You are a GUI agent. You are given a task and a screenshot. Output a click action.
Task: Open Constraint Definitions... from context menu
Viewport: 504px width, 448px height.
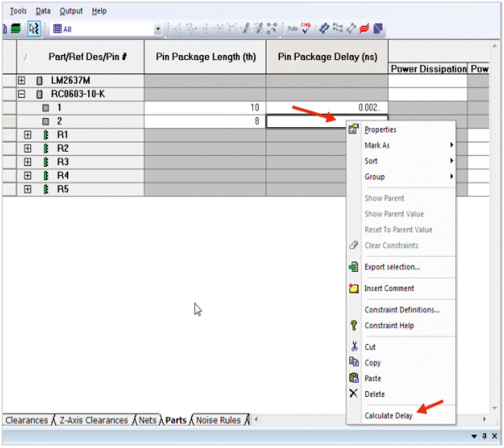pos(401,310)
